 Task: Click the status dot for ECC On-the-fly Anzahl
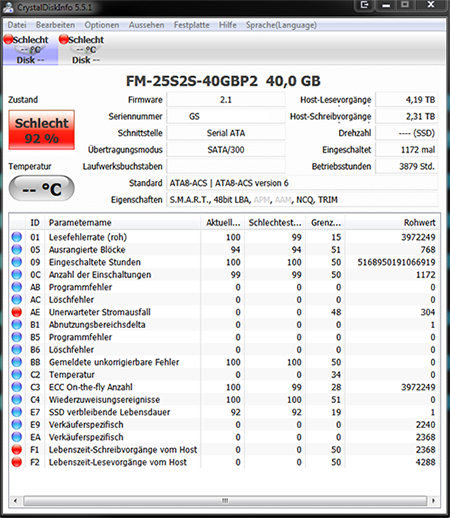(x=17, y=387)
